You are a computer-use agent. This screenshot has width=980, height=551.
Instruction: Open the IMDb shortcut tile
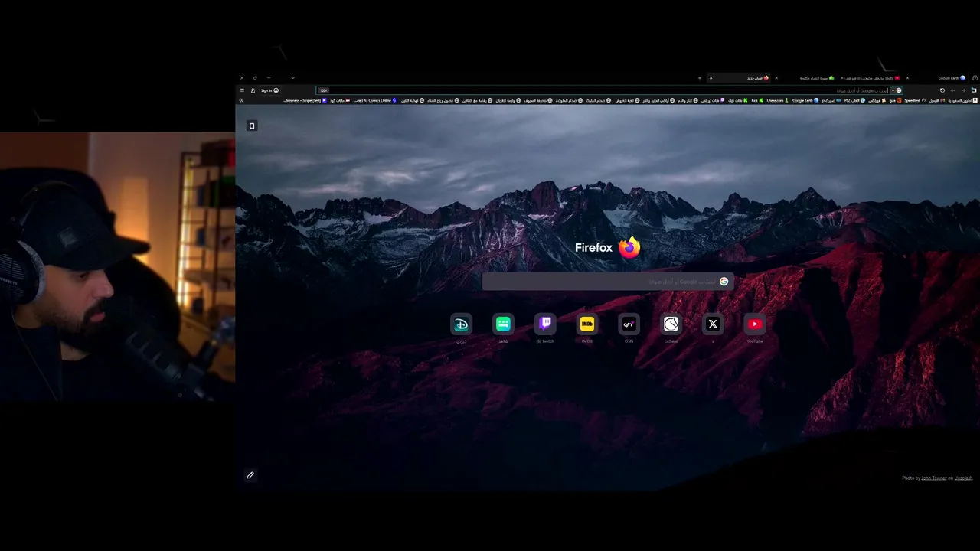coord(587,324)
